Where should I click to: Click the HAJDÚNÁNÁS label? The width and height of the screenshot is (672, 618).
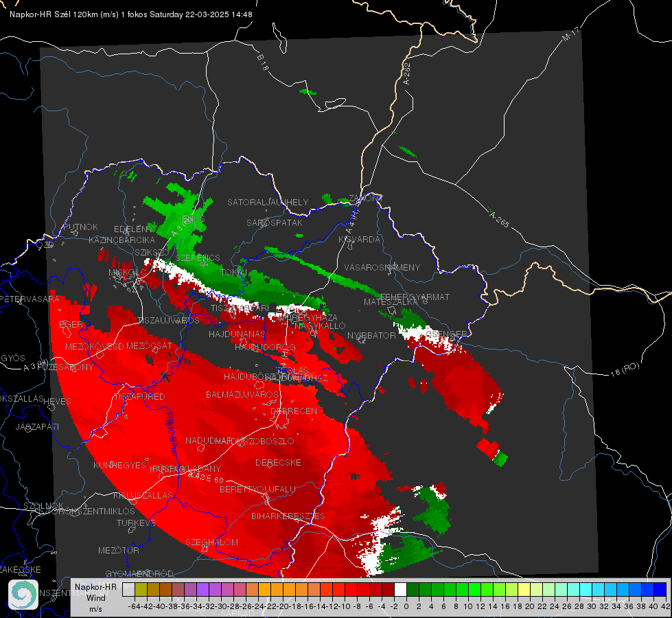237,334
